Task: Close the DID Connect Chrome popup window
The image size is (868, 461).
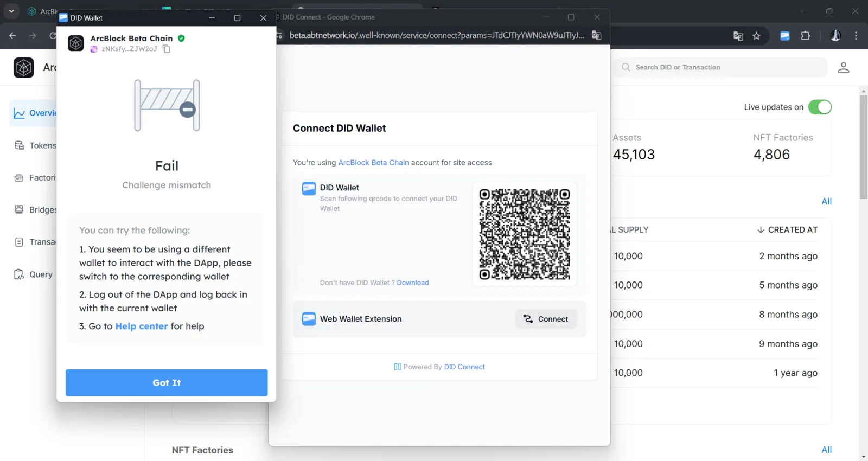Action: point(597,17)
